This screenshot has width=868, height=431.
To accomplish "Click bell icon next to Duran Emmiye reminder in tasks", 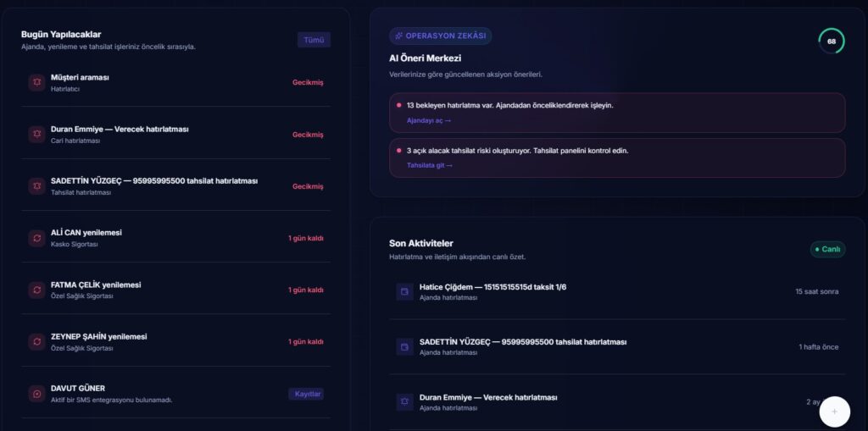I will click(37, 135).
